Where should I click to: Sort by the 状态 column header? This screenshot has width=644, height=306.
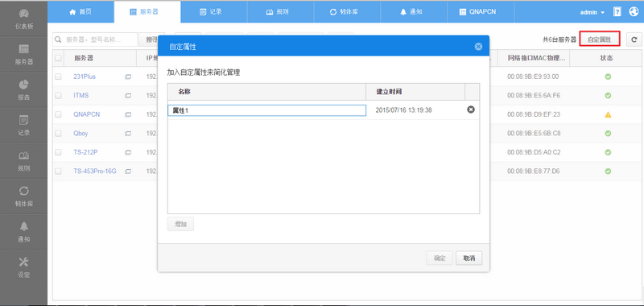point(606,58)
